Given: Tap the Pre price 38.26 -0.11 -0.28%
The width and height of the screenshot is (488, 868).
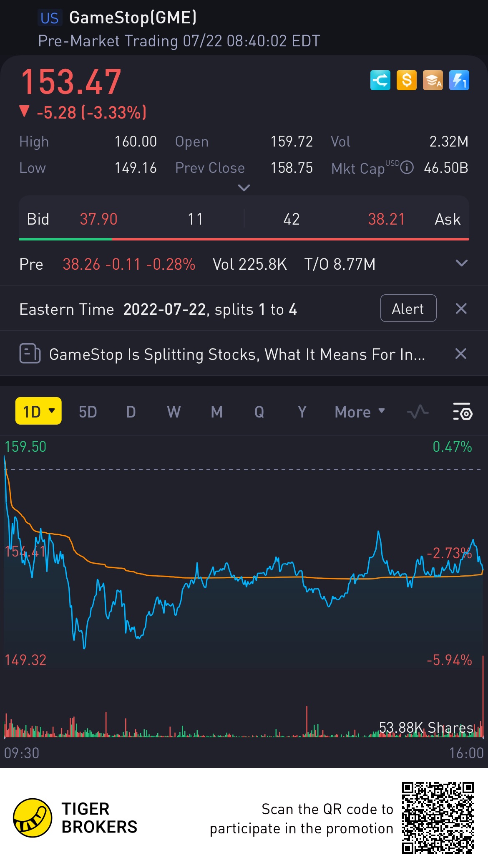Looking at the screenshot, I should point(129,264).
